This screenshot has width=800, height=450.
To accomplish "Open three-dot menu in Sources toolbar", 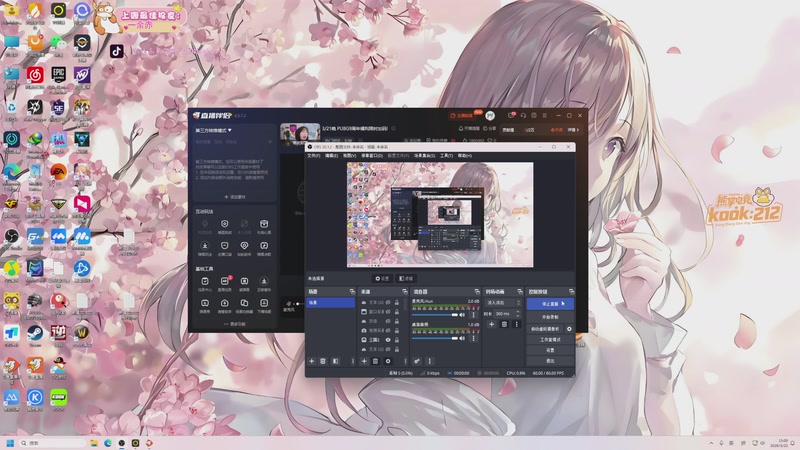I will (x=406, y=361).
